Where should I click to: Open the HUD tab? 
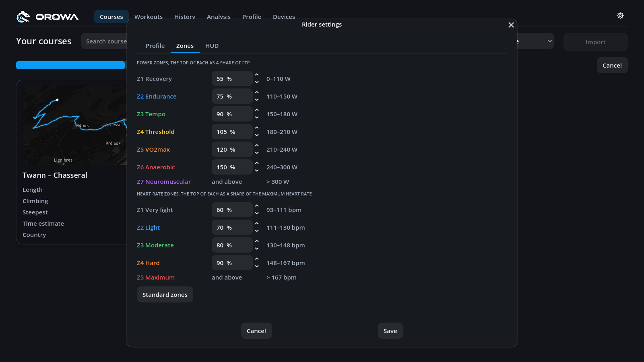(212, 46)
